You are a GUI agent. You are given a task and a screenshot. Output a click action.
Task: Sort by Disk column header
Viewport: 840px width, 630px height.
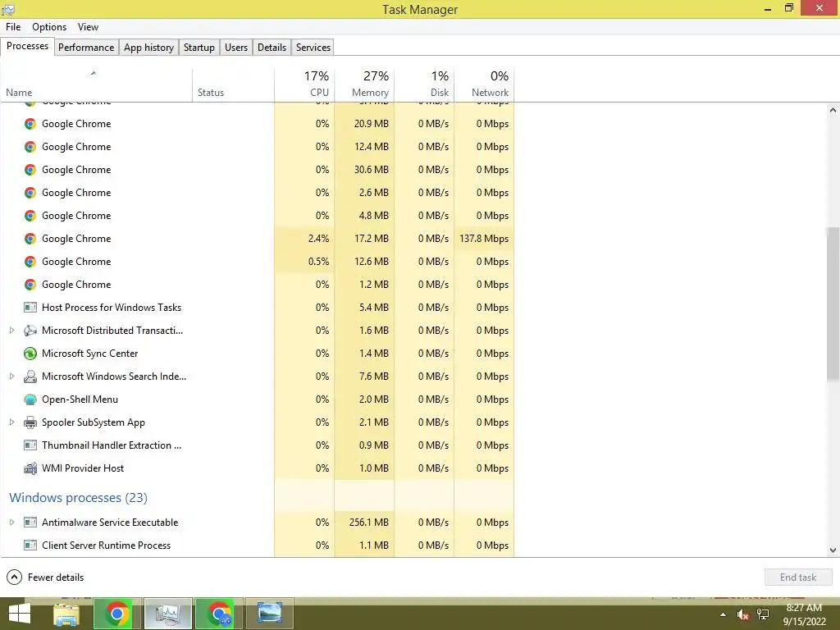tap(424, 84)
